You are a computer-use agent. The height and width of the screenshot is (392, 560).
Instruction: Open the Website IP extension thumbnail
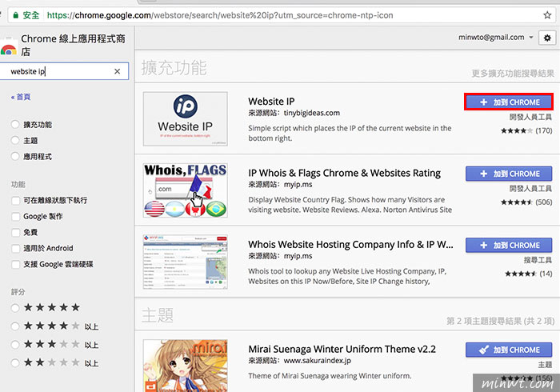pyautogui.click(x=185, y=119)
